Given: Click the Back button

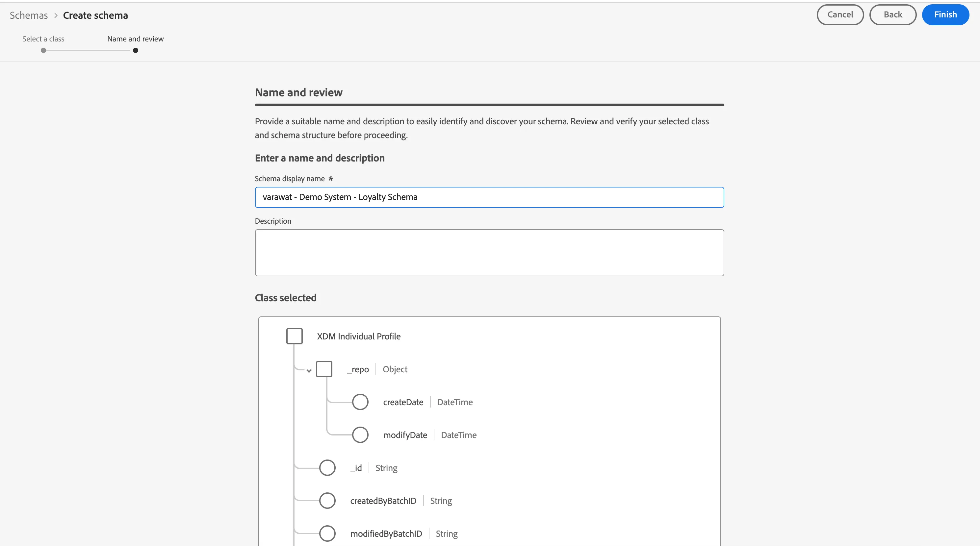Looking at the screenshot, I should tap(892, 15).
